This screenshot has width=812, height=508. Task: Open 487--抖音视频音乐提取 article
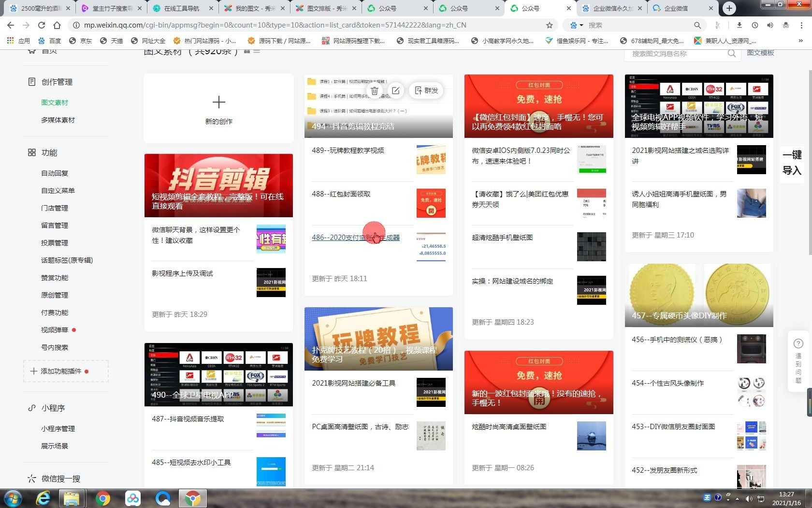coord(188,419)
